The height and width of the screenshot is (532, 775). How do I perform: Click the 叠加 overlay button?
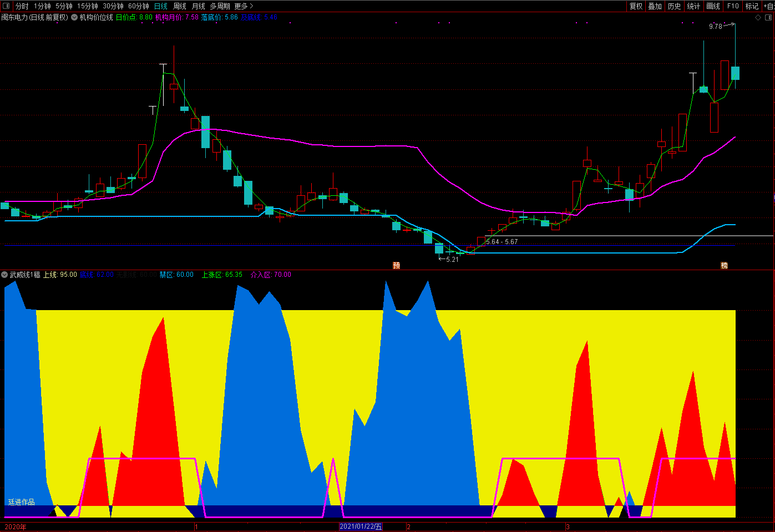pyautogui.click(x=655, y=6)
